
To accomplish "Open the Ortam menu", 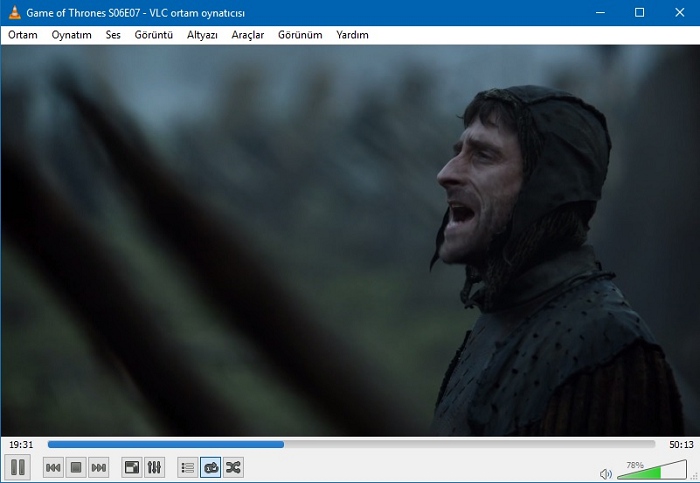I will pyautogui.click(x=23, y=35).
